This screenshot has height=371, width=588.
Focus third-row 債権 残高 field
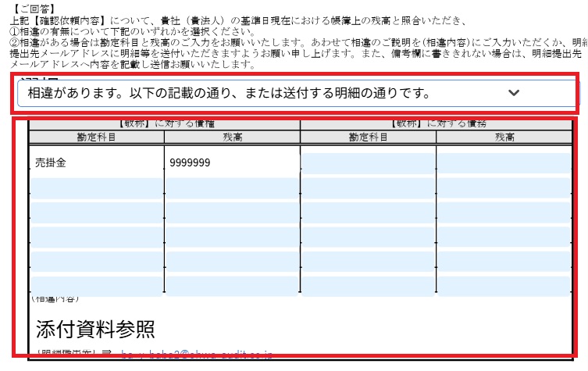(231, 212)
